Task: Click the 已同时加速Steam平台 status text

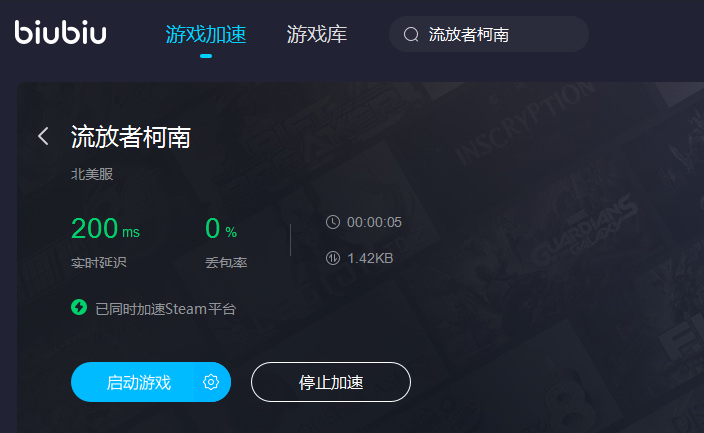Action: (x=166, y=309)
